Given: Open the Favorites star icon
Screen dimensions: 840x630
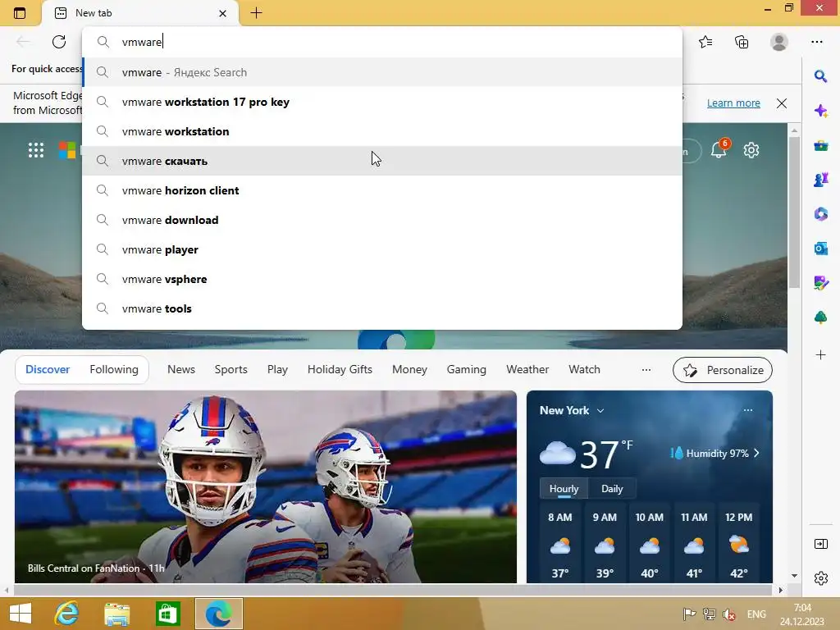Looking at the screenshot, I should 705,42.
